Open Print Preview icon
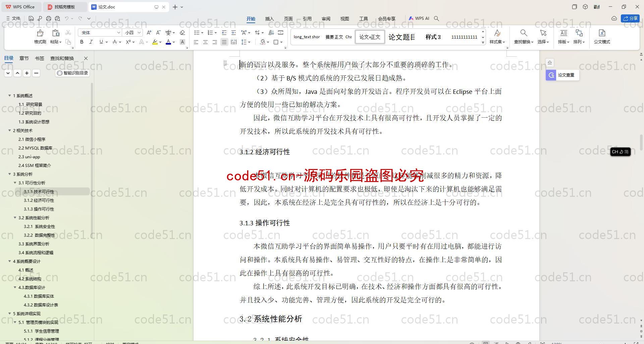This screenshot has height=344, width=644. tap(57, 18)
